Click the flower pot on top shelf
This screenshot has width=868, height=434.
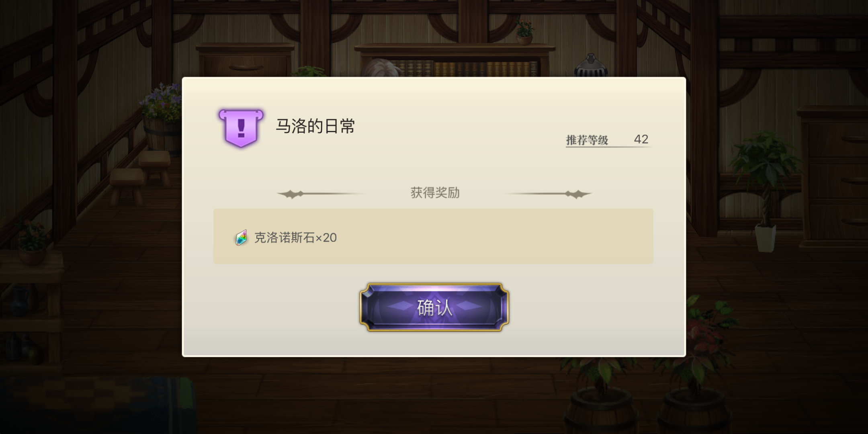point(524,32)
